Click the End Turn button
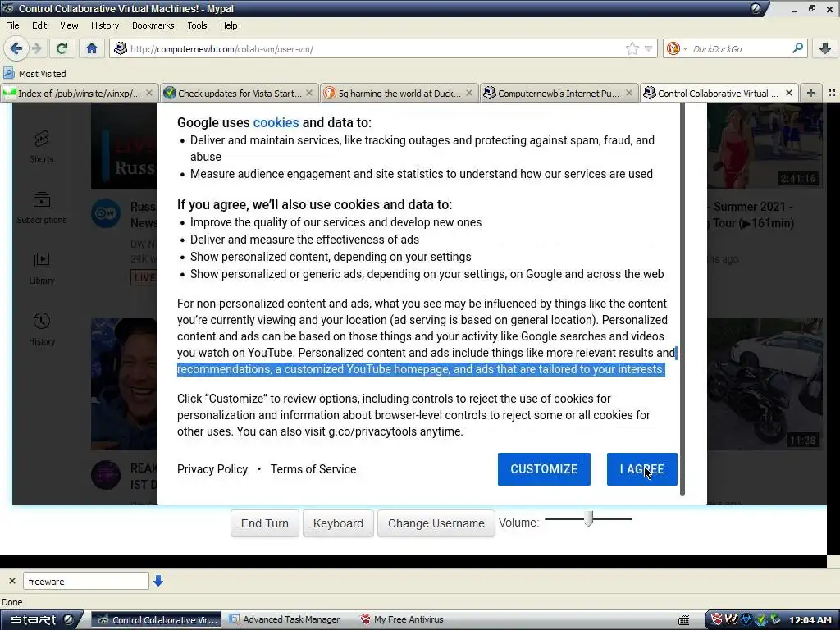Image resolution: width=840 pixels, height=630 pixels. 265,523
